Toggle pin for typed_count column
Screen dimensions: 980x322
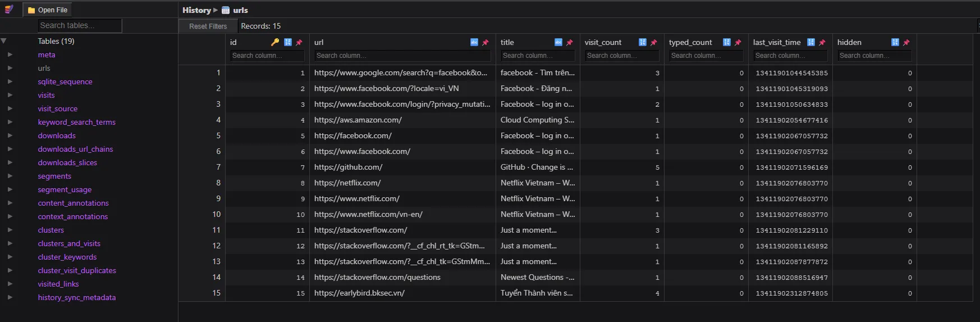point(738,42)
